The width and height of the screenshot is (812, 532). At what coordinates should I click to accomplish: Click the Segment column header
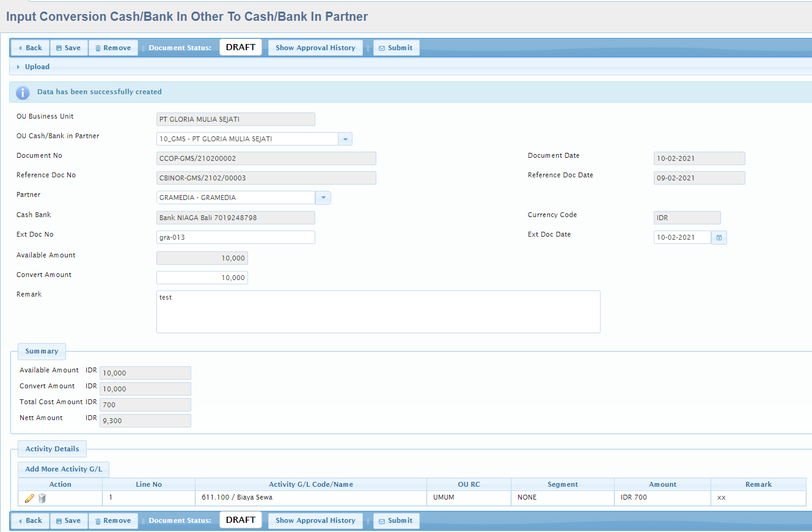[563, 484]
